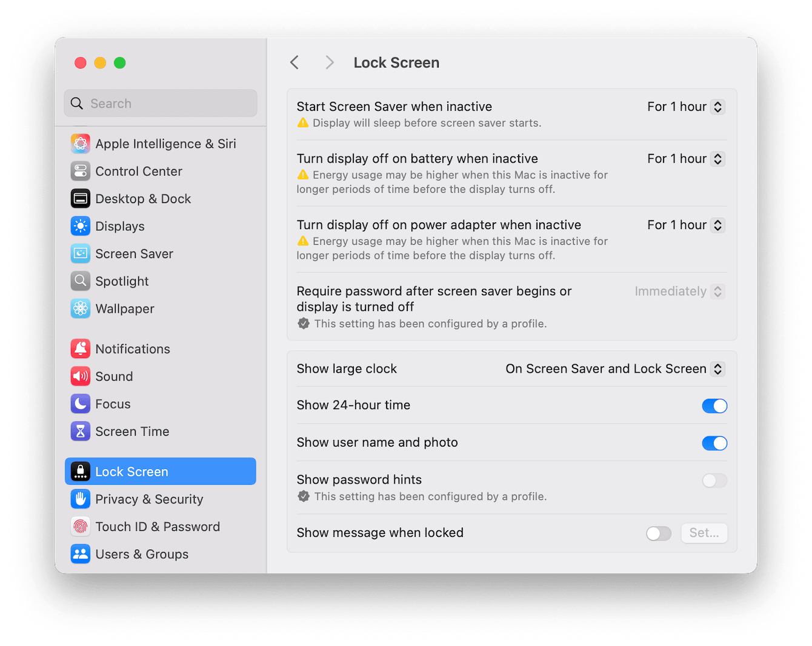
Task: Switch to Desktop & Dock settings
Action: click(81, 198)
